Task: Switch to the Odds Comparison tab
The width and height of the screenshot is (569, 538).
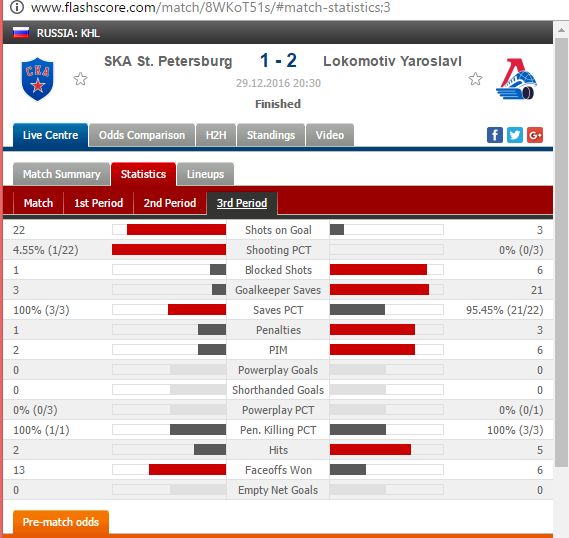Action: point(142,135)
